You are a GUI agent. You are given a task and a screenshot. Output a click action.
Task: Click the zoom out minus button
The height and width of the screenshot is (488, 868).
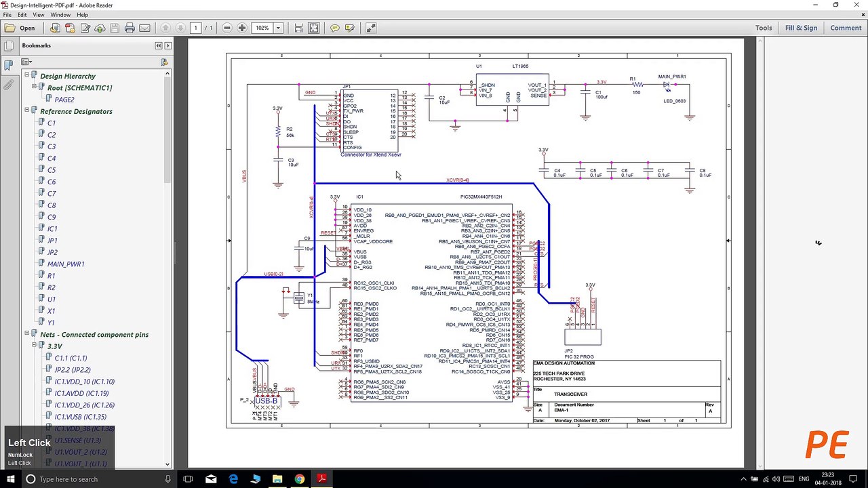coord(227,28)
